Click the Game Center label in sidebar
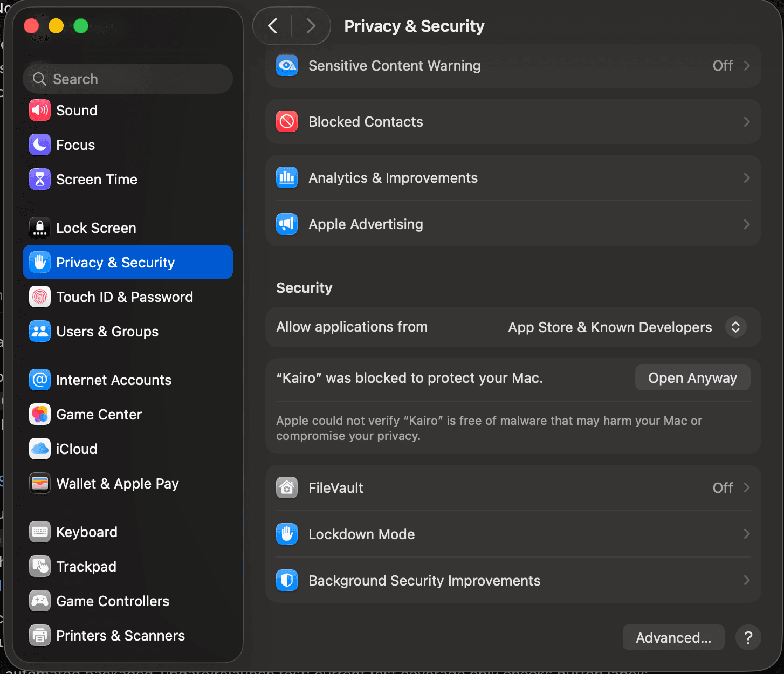The width and height of the screenshot is (784, 674). click(99, 415)
